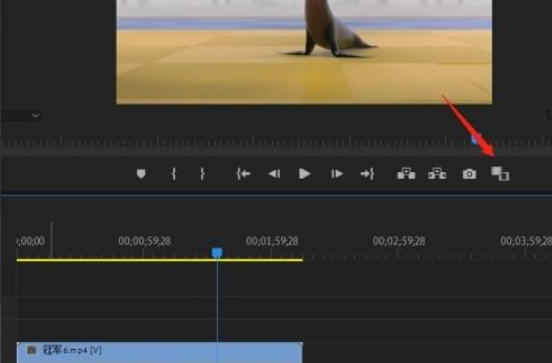Image resolution: width=552 pixels, height=363 pixels.
Task: Go to In point
Action: (243, 174)
